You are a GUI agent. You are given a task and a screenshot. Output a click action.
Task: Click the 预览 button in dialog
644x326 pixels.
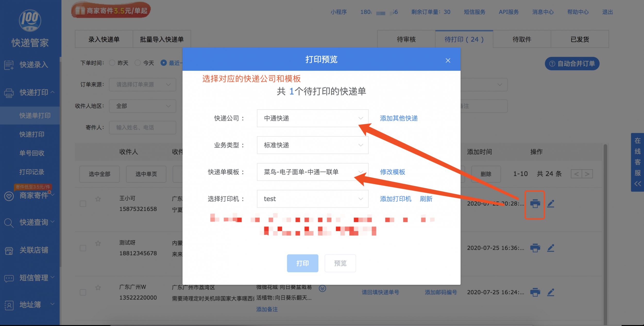340,263
